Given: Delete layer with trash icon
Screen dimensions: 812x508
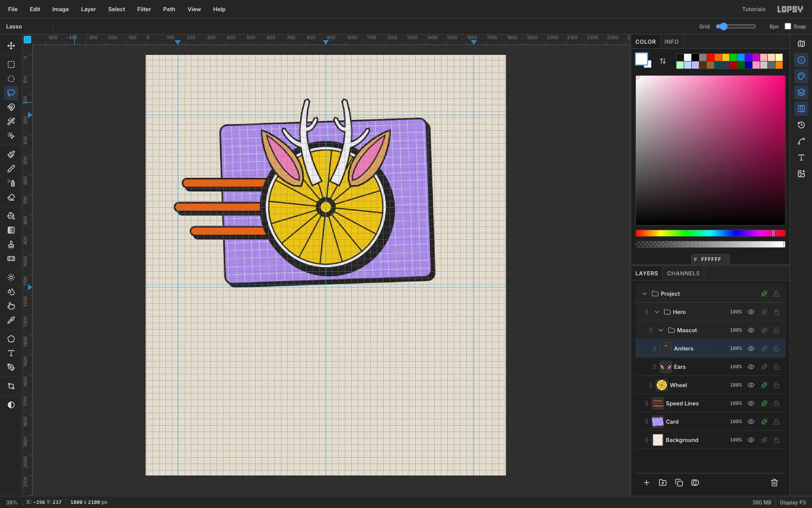Looking at the screenshot, I should (x=774, y=483).
